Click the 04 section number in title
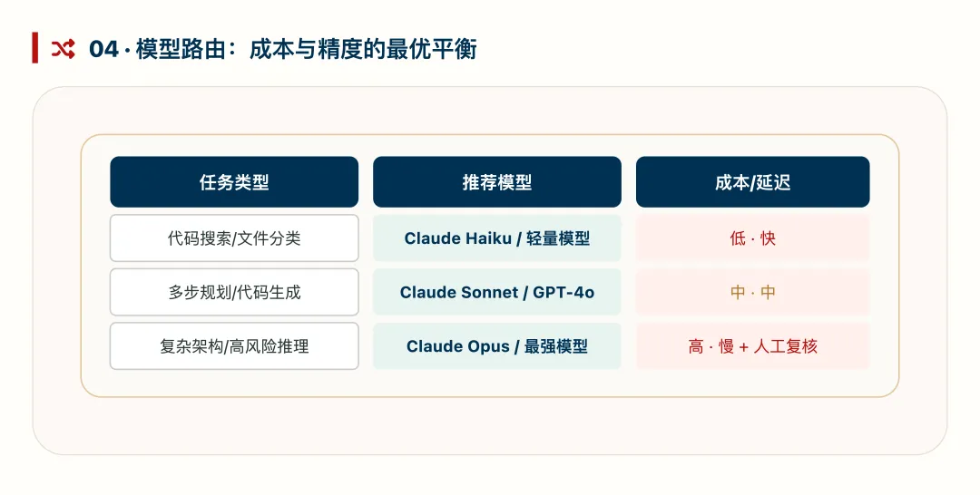The height and width of the screenshot is (495, 980). tap(103, 49)
